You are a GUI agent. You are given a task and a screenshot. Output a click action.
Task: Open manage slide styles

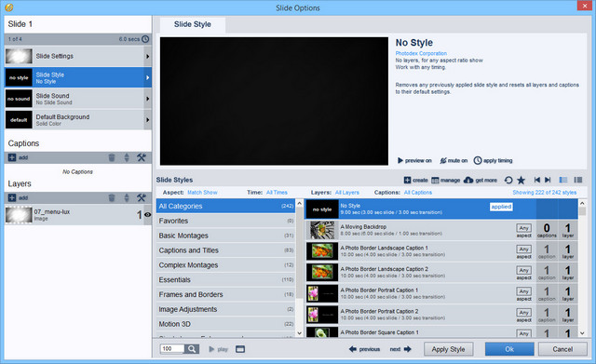coord(445,180)
